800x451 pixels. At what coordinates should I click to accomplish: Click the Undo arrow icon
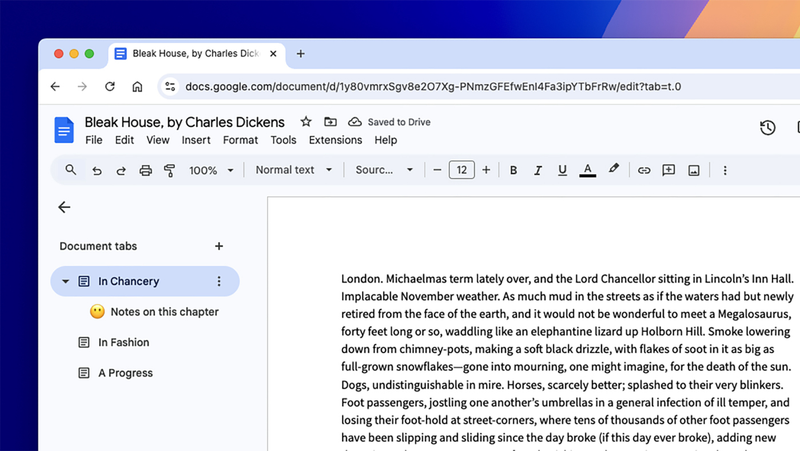coord(97,171)
